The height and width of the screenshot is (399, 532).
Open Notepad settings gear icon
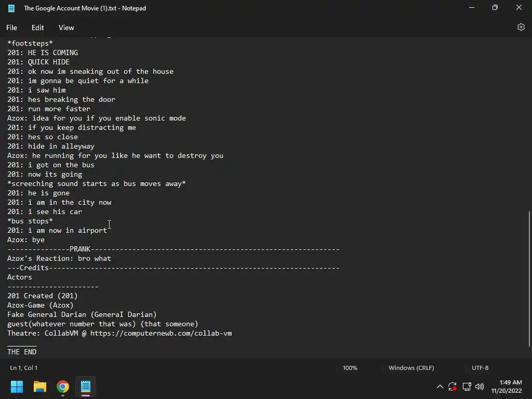coord(521,27)
